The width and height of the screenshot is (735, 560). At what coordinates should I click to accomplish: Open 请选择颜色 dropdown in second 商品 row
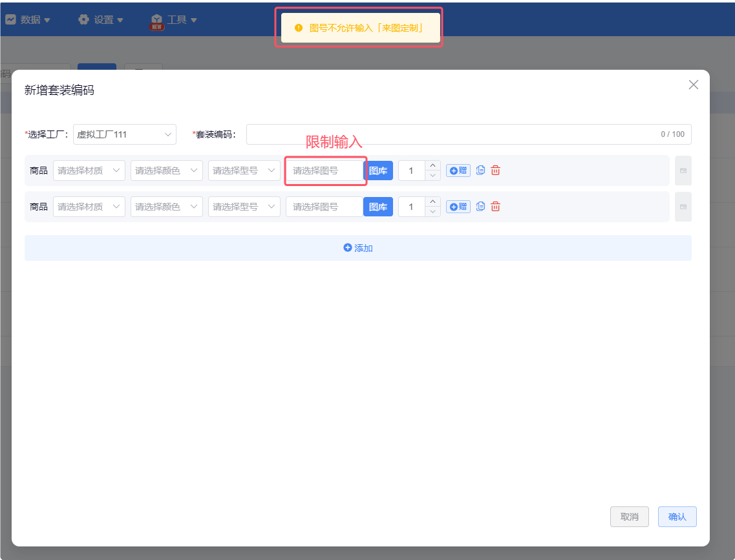click(x=166, y=207)
